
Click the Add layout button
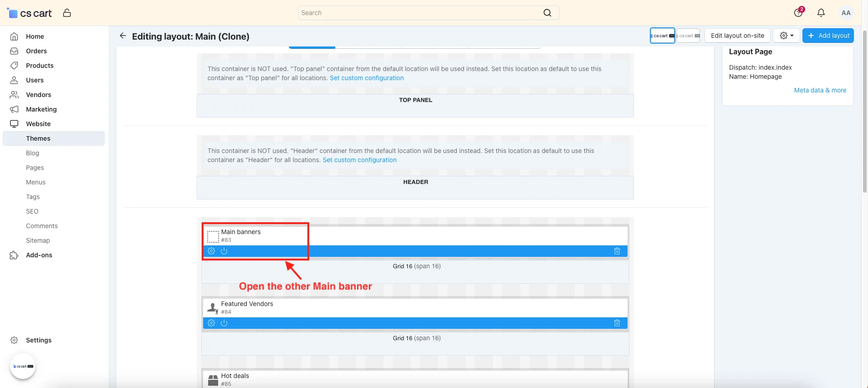[x=828, y=36]
